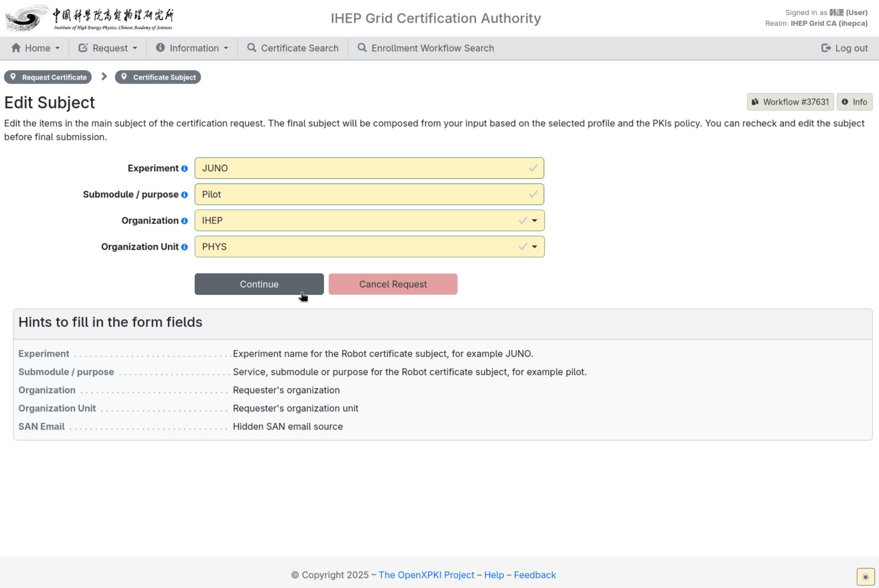Click the Organization field info icon
This screenshot has height=588, width=879.
tap(184, 221)
